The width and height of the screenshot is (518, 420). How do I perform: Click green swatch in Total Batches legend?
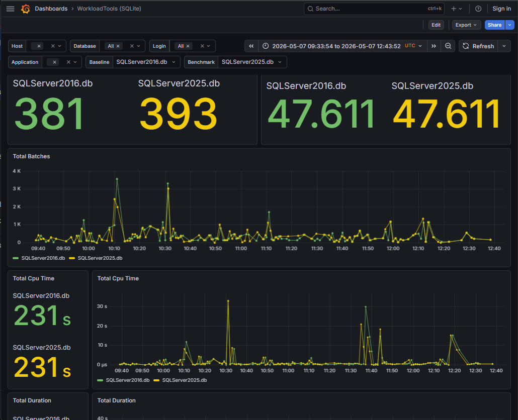(x=16, y=258)
